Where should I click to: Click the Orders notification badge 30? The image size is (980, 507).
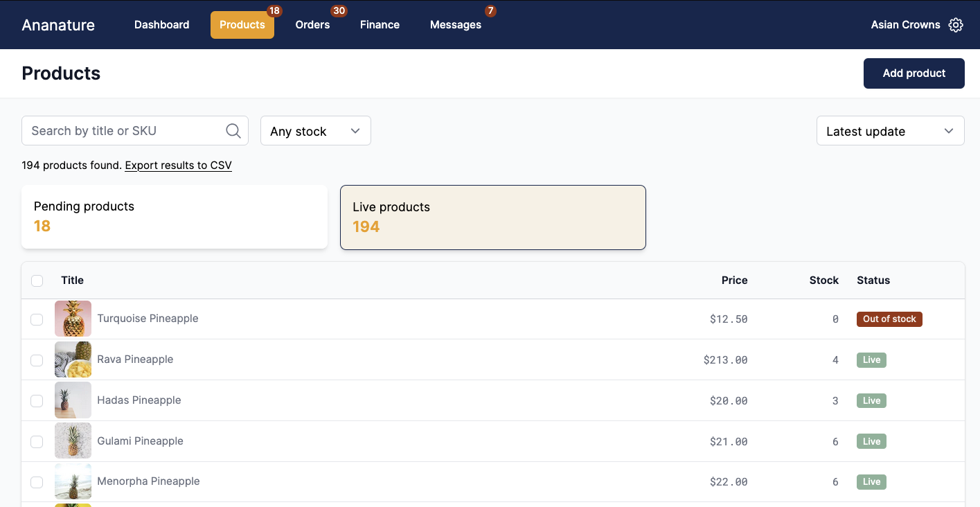[339, 11]
